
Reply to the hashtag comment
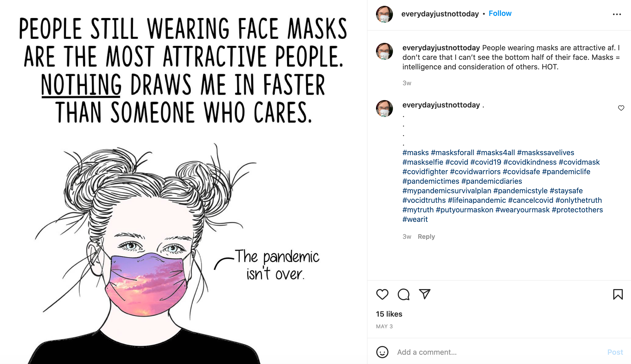point(426,237)
